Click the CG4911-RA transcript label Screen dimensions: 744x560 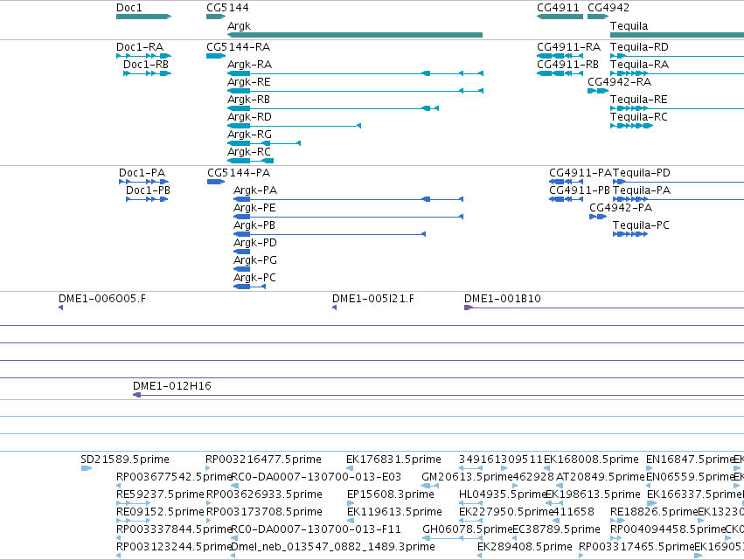click(x=568, y=47)
